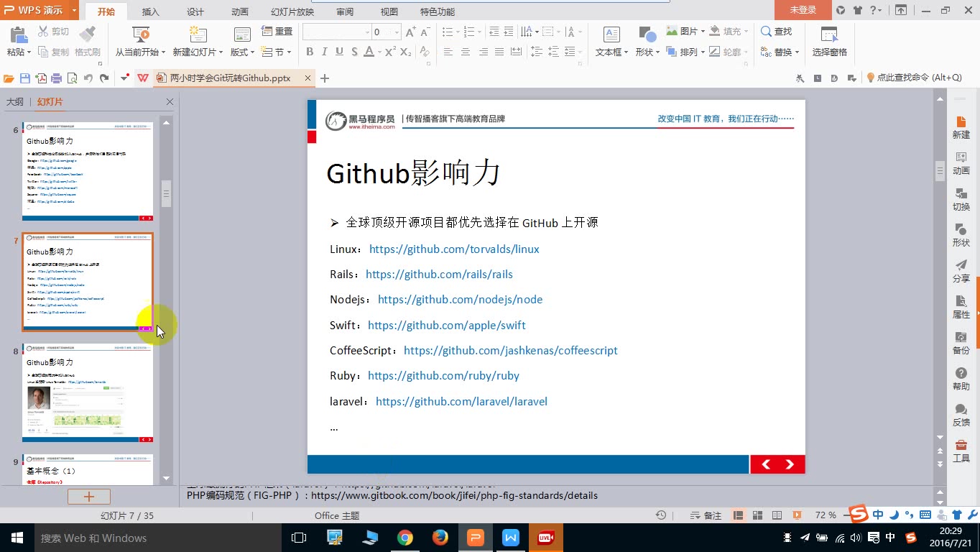Toggle underline formatting U
The image size is (980, 552).
[x=339, y=52]
